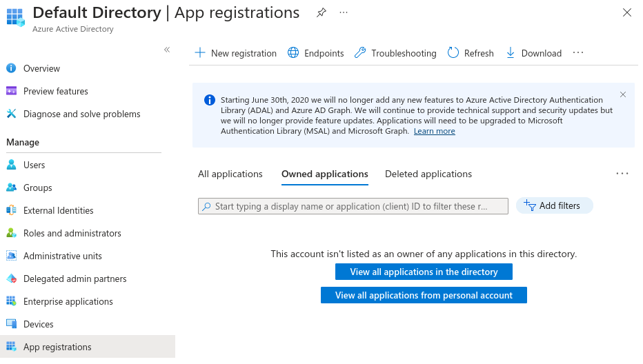Viewport: 643px width, 364px height.
Task: Click the Roles and administrators icon
Action: pyautogui.click(x=12, y=233)
